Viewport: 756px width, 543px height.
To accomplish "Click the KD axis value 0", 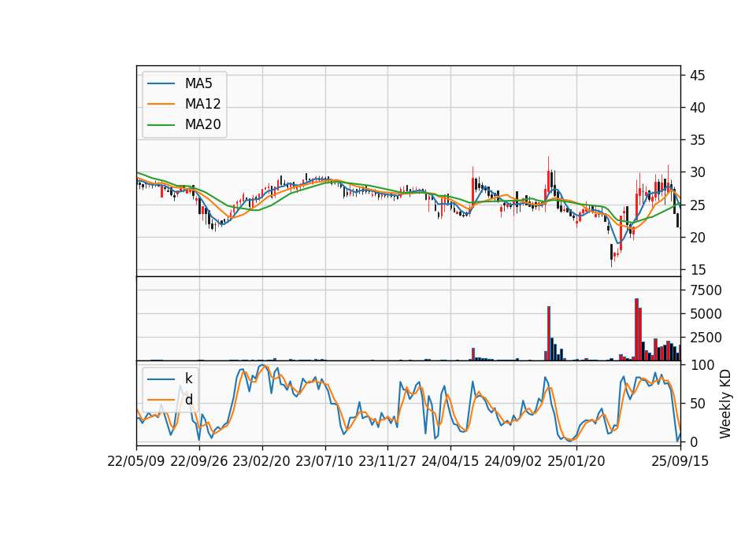I will click(x=695, y=441).
